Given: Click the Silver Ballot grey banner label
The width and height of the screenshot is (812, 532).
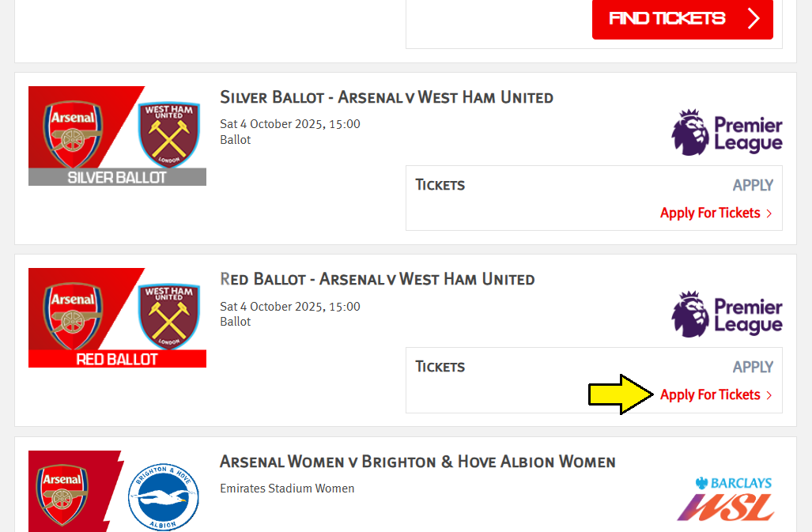Looking at the screenshot, I should [117, 177].
